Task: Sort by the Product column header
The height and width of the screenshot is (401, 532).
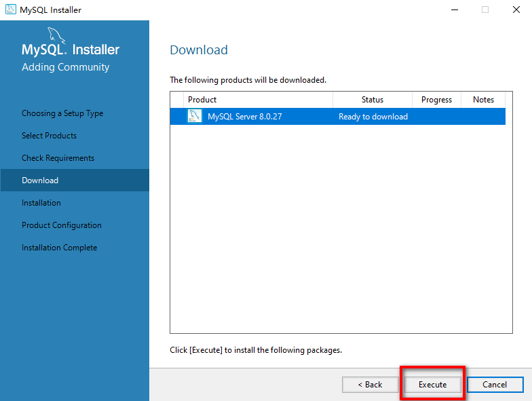Action: 258,100
